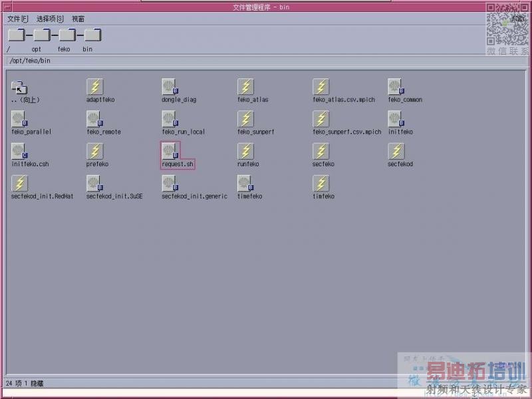
Task: Click the 'initfeko.csh' file name label
Action: [30, 164]
